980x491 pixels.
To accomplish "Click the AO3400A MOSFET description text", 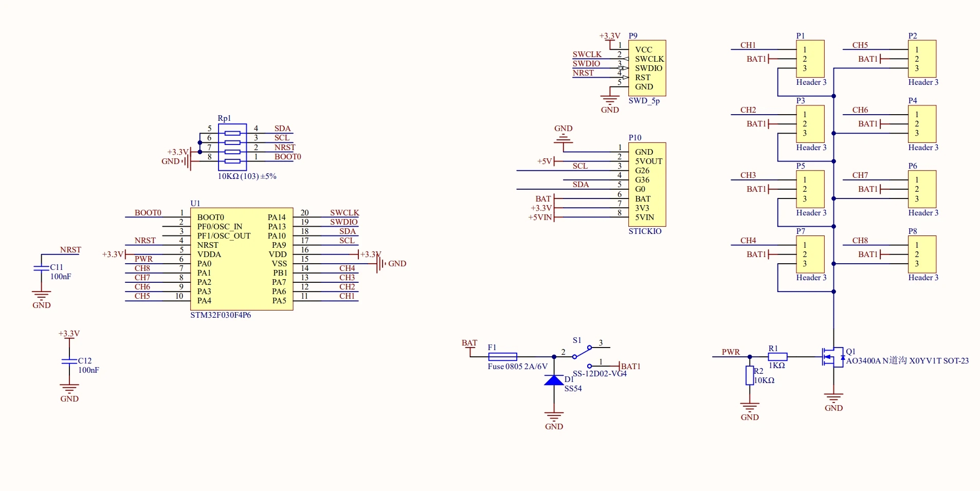I will coord(907,361).
